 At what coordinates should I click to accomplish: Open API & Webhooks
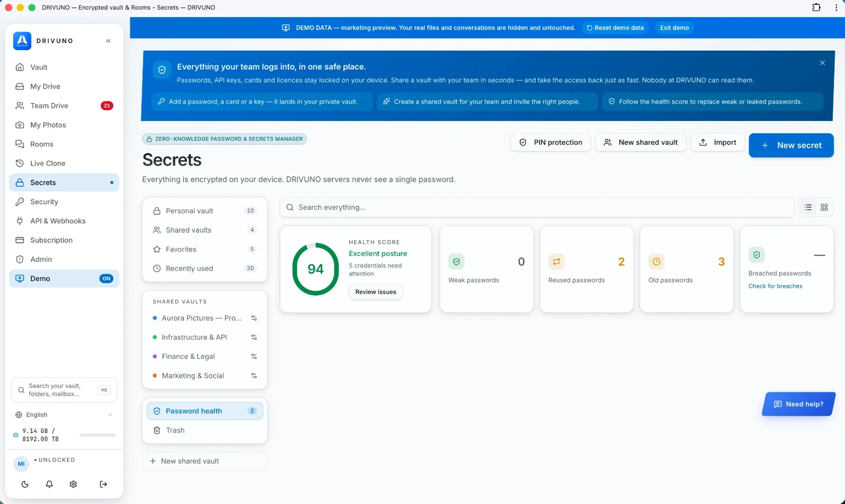[x=64, y=221]
